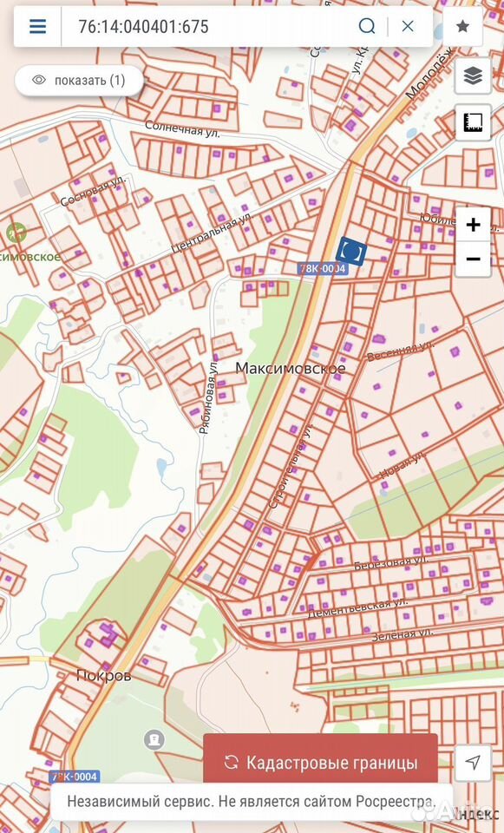The height and width of the screenshot is (833, 504).
Task: Locate me with navigation arrow button
Action: click(473, 763)
